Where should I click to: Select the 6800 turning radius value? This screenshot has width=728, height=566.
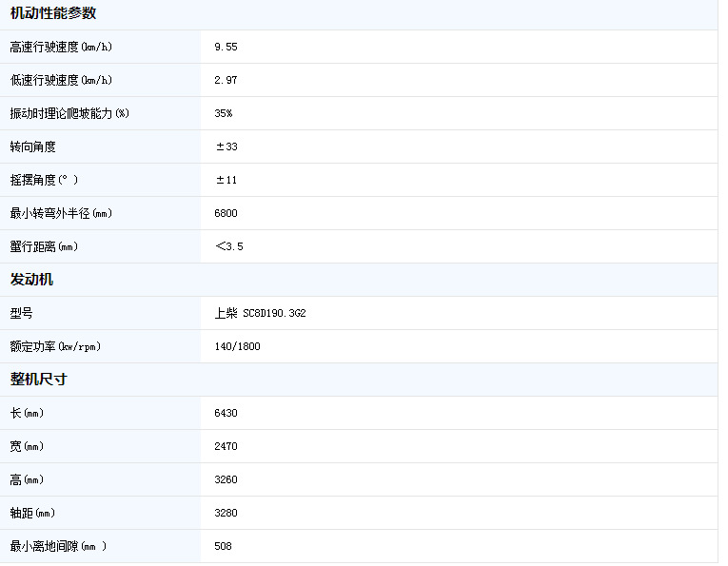(226, 213)
